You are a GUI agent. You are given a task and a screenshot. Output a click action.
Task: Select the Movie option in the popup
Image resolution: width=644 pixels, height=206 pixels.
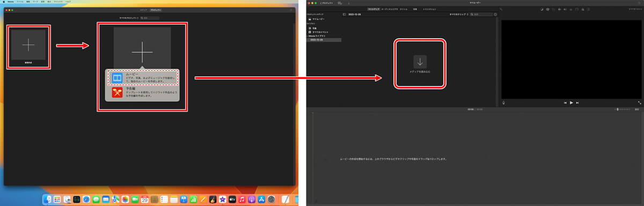143,77
